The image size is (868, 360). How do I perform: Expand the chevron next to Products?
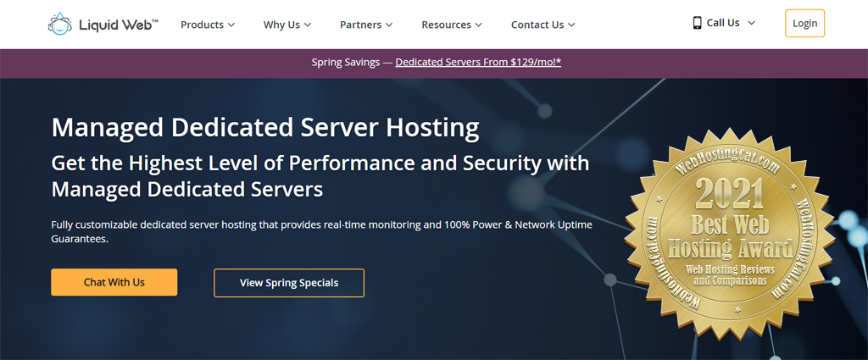(231, 25)
